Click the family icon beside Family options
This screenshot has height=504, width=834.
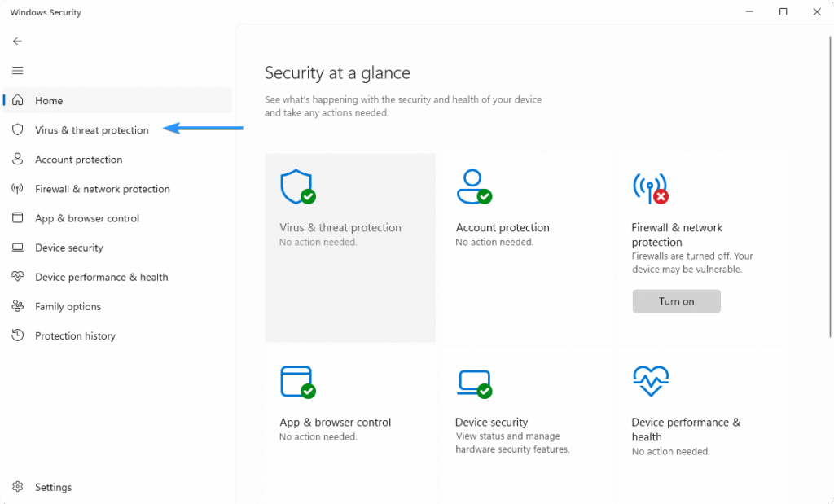tap(18, 306)
